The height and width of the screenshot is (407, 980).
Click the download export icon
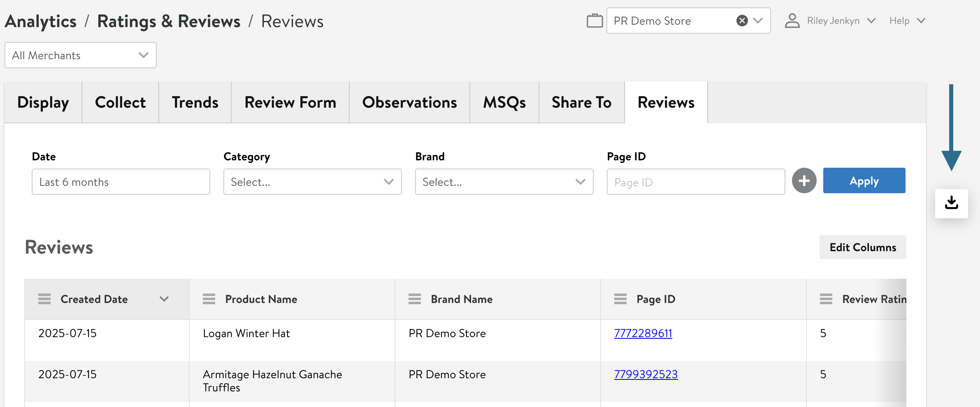(951, 203)
